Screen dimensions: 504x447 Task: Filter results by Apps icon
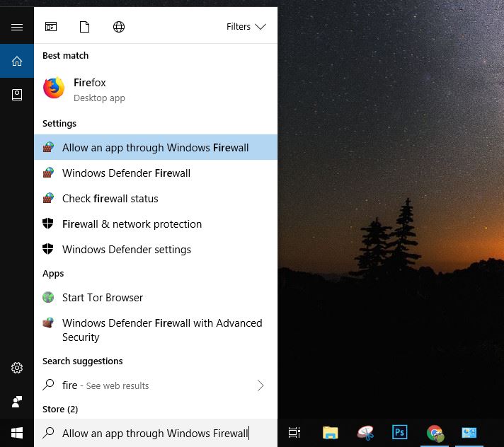coord(51,27)
